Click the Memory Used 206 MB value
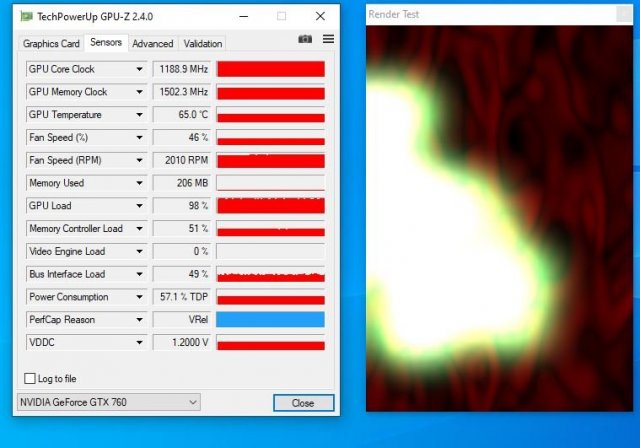The width and height of the screenshot is (640, 448). (181, 183)
